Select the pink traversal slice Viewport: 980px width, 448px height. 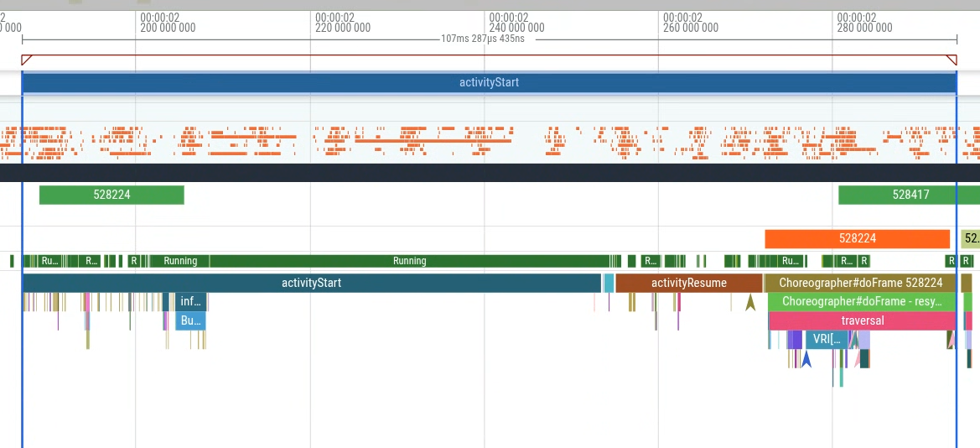pos(862,320)
